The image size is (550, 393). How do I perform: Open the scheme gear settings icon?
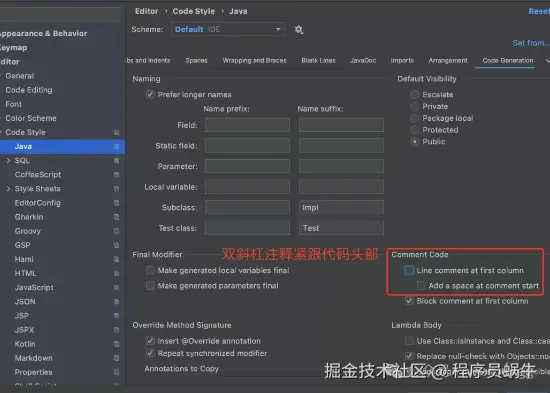coord(299,29)
